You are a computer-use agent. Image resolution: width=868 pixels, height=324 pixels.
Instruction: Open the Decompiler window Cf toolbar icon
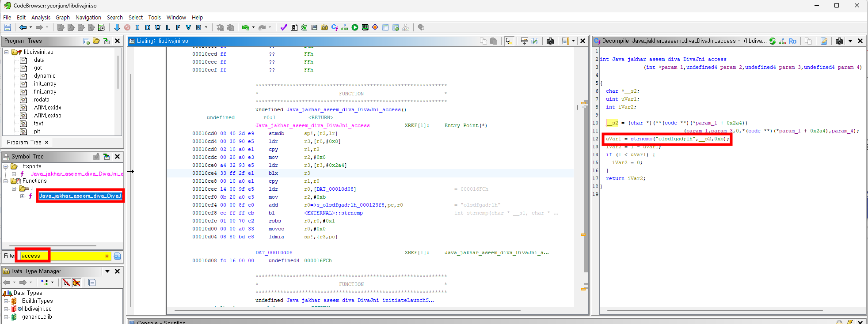335,27
